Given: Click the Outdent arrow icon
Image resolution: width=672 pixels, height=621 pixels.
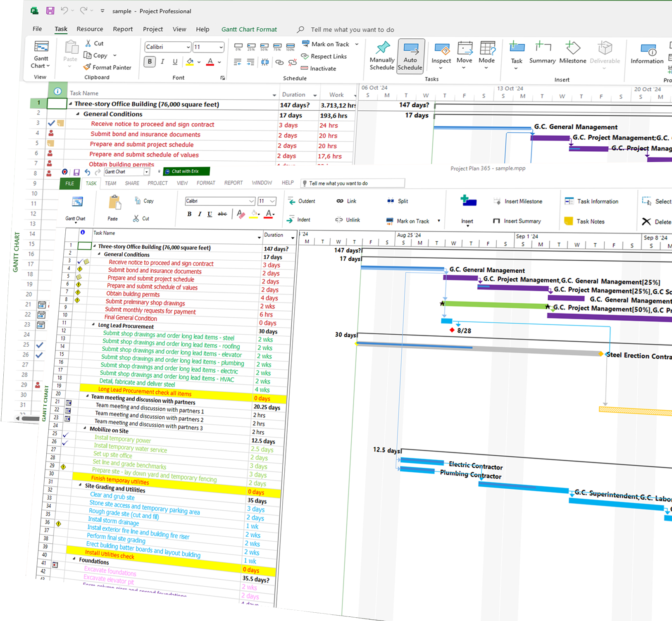Looking at the screenshot, I should pyautogui.click(x=291, y=201).
